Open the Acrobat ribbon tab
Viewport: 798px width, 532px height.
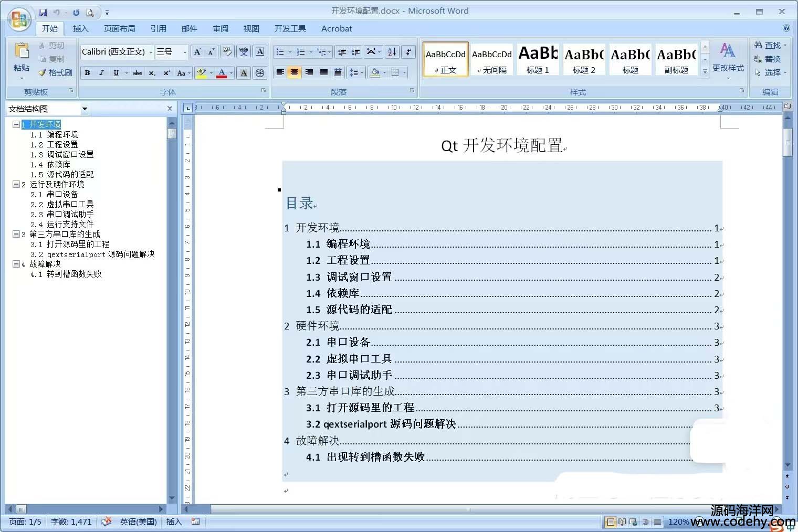pos(337,28)
